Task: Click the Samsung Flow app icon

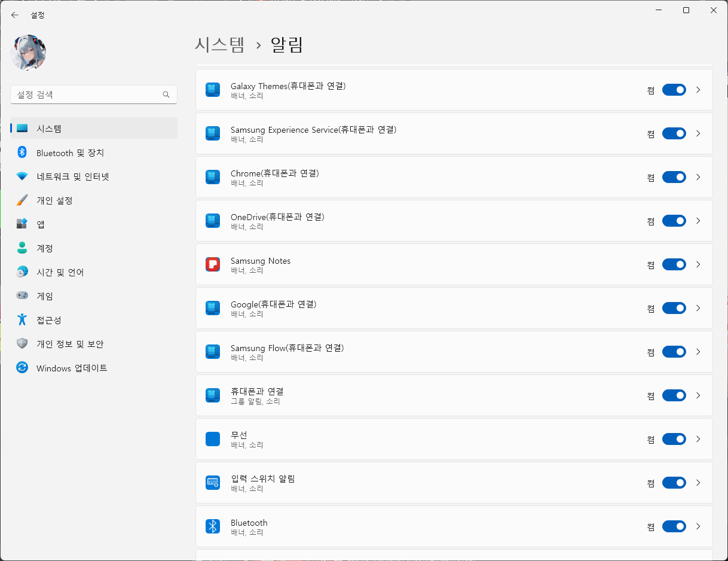Action: point(213,352)
